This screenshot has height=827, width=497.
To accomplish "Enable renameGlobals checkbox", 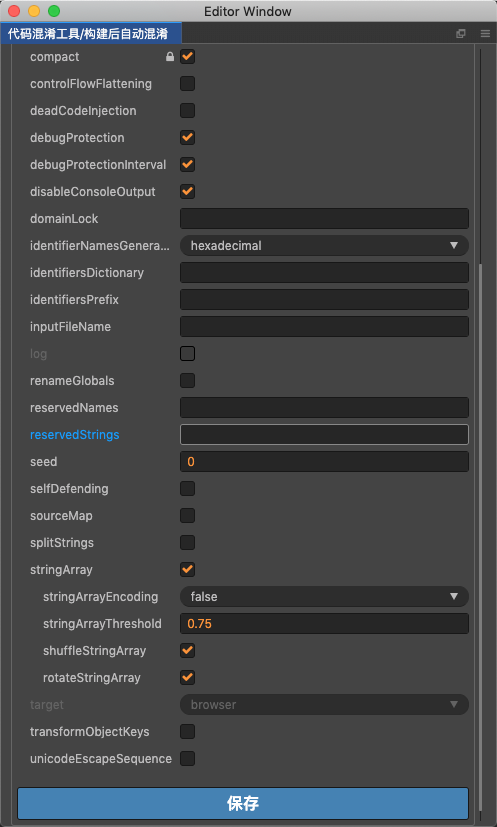I will tap(187, 380).
